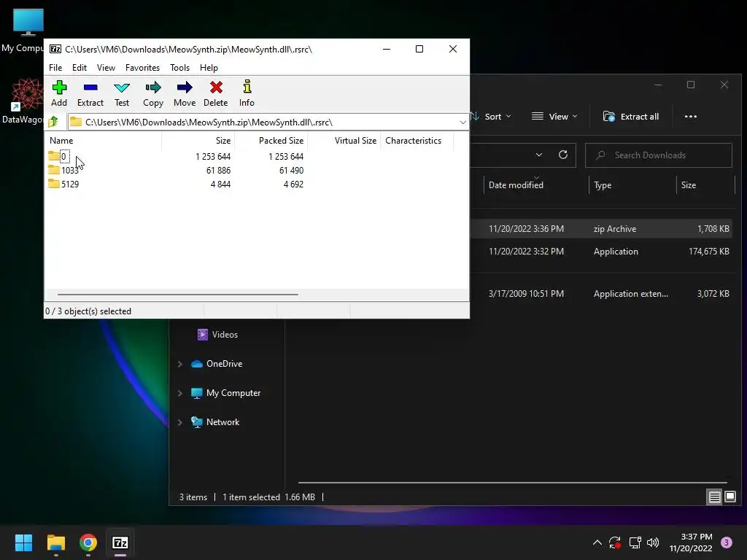Expand Network in the navigation pane
747x560 pixels.
[x=180, y=422]
